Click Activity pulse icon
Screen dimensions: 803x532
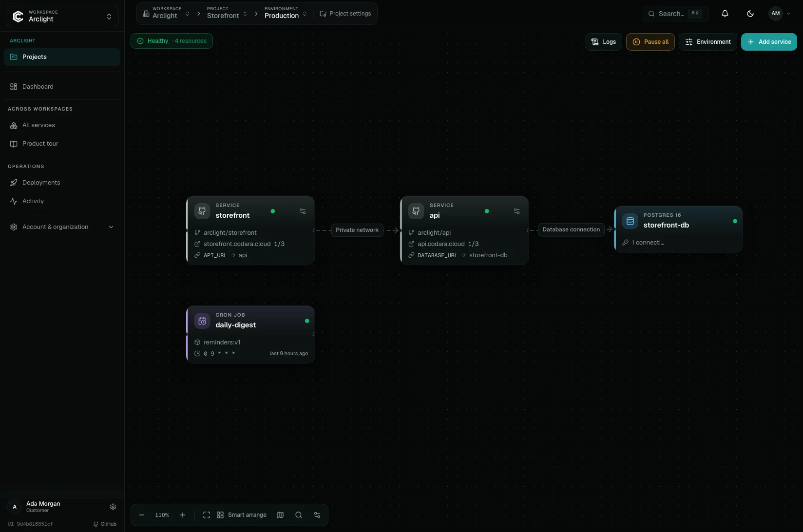coord(14,201)
